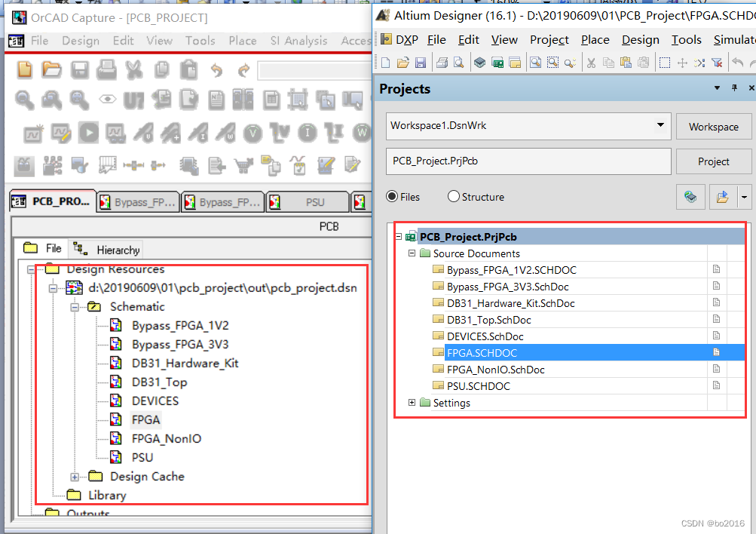This screenshot has width=756, height=534.
Task: Collapse the pcb_project.dsn tree node
Action: pyautogui.click(x=53, y=288)
